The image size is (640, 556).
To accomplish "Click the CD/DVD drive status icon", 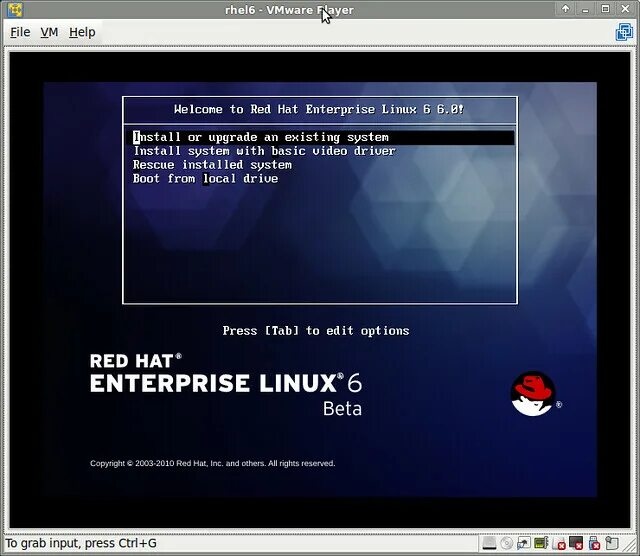I will click(x=507, y=543).
